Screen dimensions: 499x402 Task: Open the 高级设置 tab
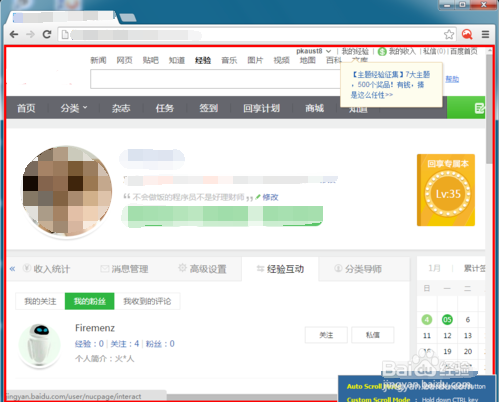click(202, 269)
